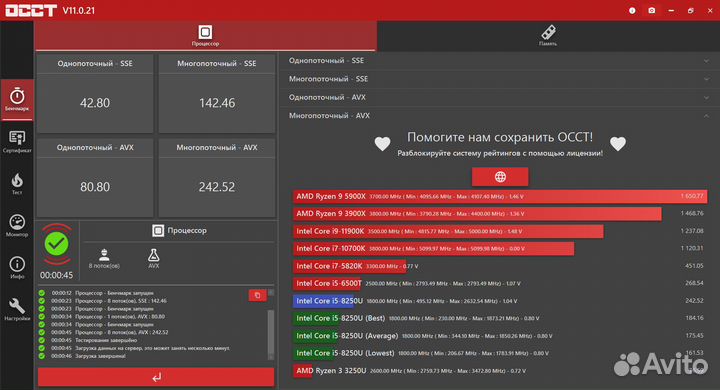Click log line showing SSE : 142.46

click(109, 301)
